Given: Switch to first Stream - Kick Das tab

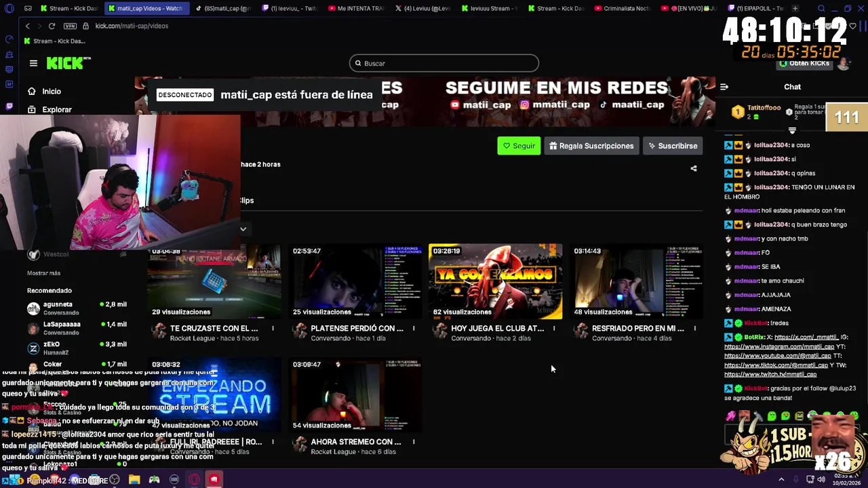Looking at the screenshot, I should click(69, 8).
